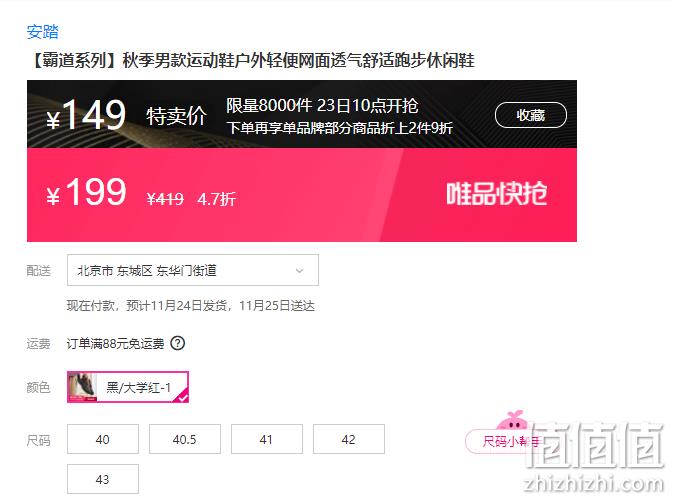Click the shoe thumbnail in the color option
Screen dimensions: 673x501
tap(82, 387)
